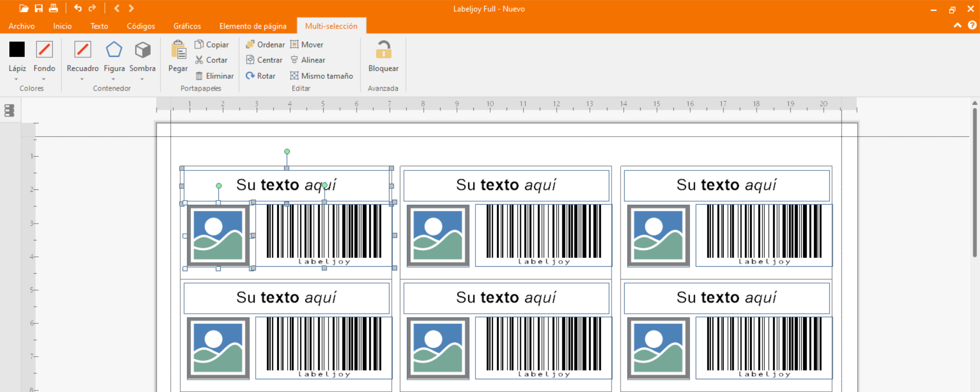980x392 pixels.
Task: Open help with the question mark icon
Action: pos(972,26)
